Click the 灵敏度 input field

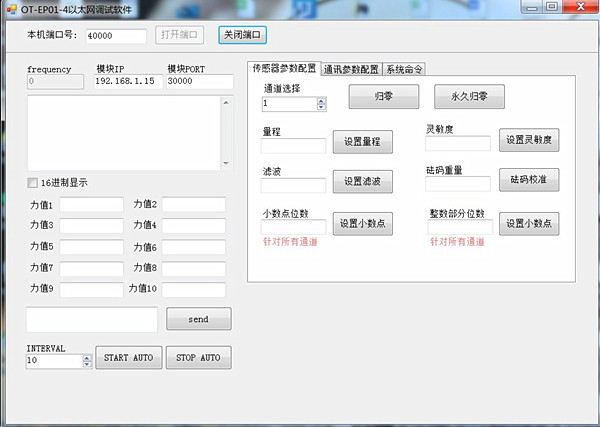click(458, 143)
